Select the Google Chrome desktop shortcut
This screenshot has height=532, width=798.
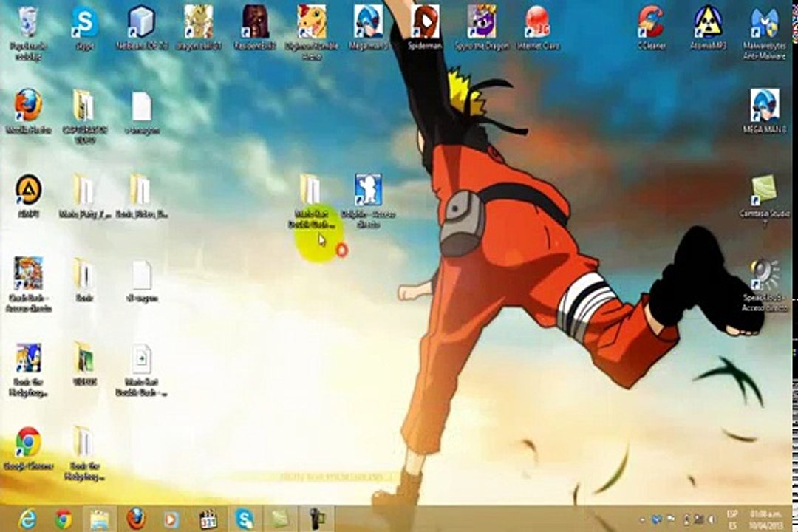coord(29,448)
